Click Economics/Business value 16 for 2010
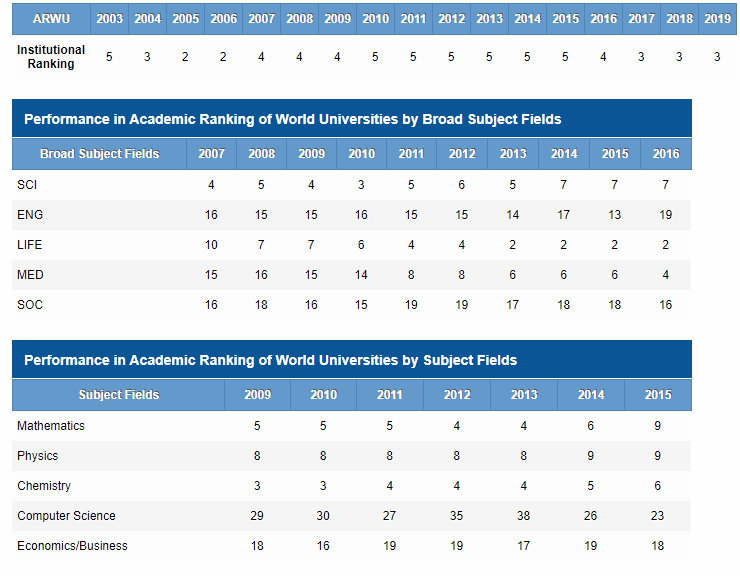The height and width of the screenshot is (576, 740). [323, 546]
